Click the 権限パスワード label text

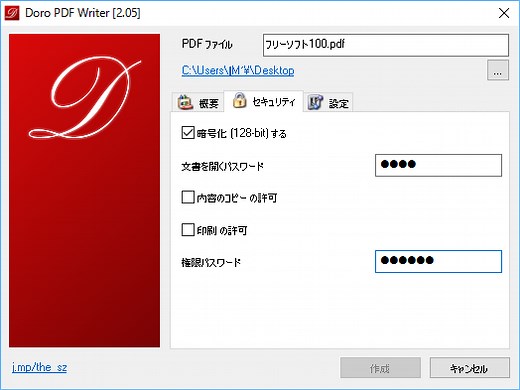[x=211, y=262]
